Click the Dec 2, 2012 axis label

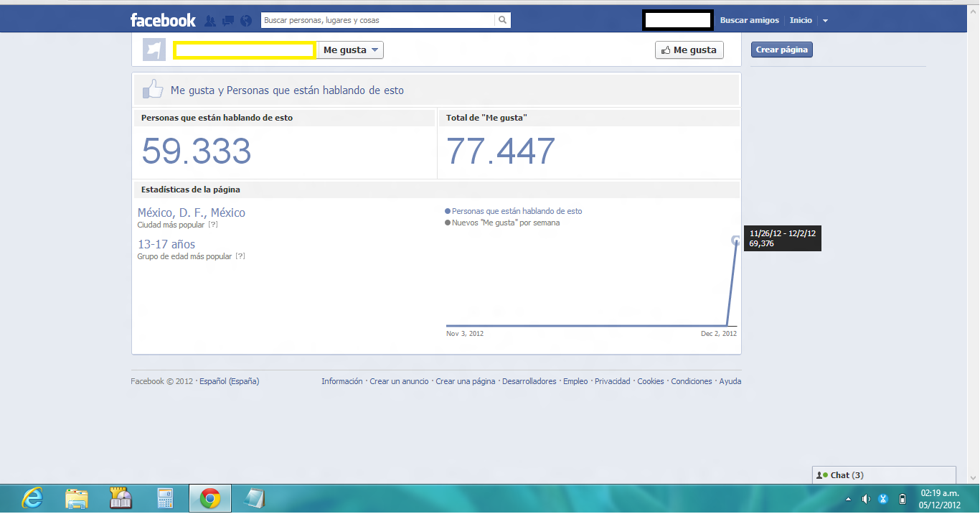pos(719,334)
